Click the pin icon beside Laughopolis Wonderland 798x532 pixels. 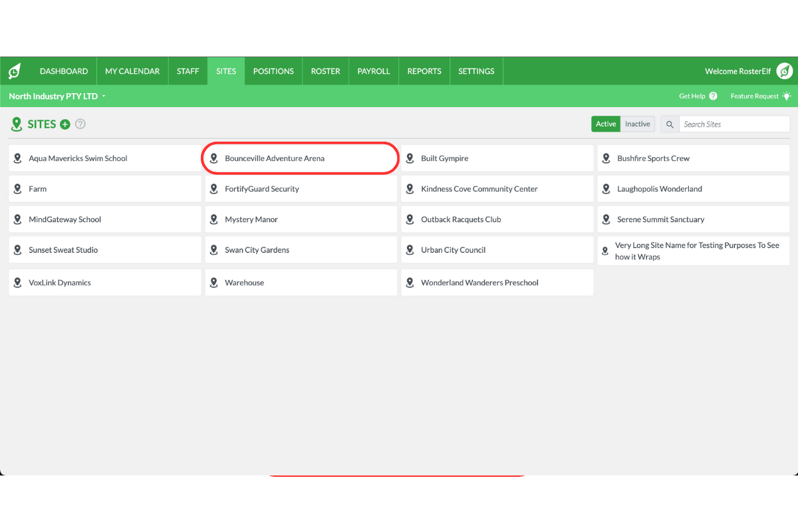tap(606, 189)
